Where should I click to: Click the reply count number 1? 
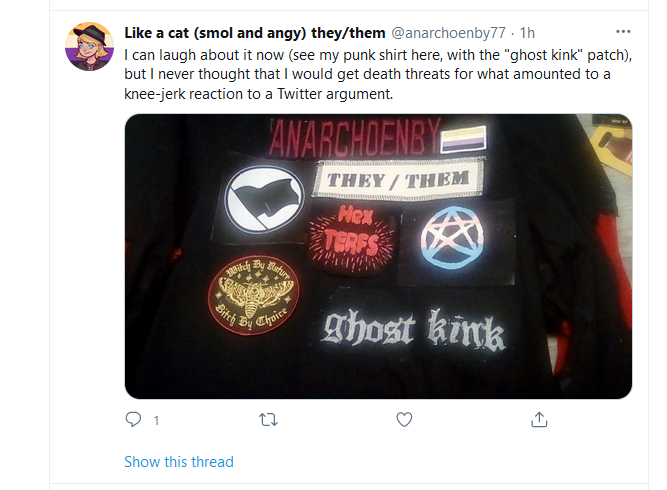pyautogui.click(x=156, y=421)
